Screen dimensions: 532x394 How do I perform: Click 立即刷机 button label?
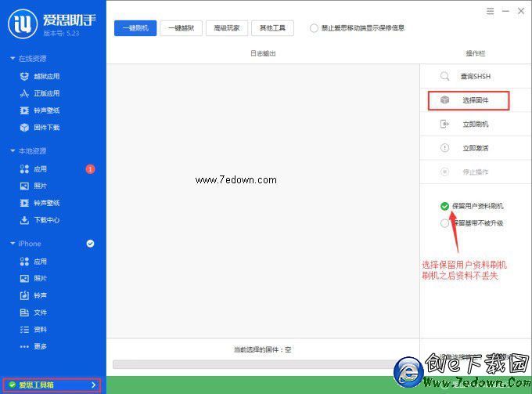pyautogui.click(x=476, y=124)
